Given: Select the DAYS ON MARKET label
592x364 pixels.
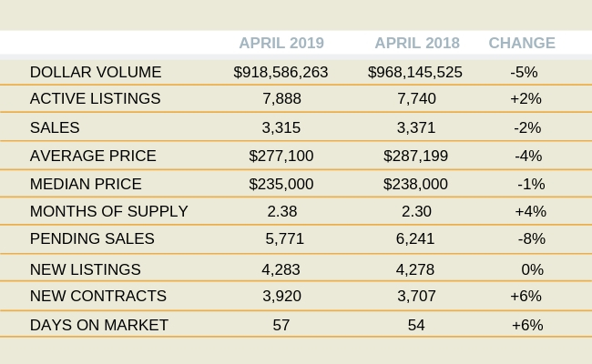Looking at the screenshot, I should 98,325.
